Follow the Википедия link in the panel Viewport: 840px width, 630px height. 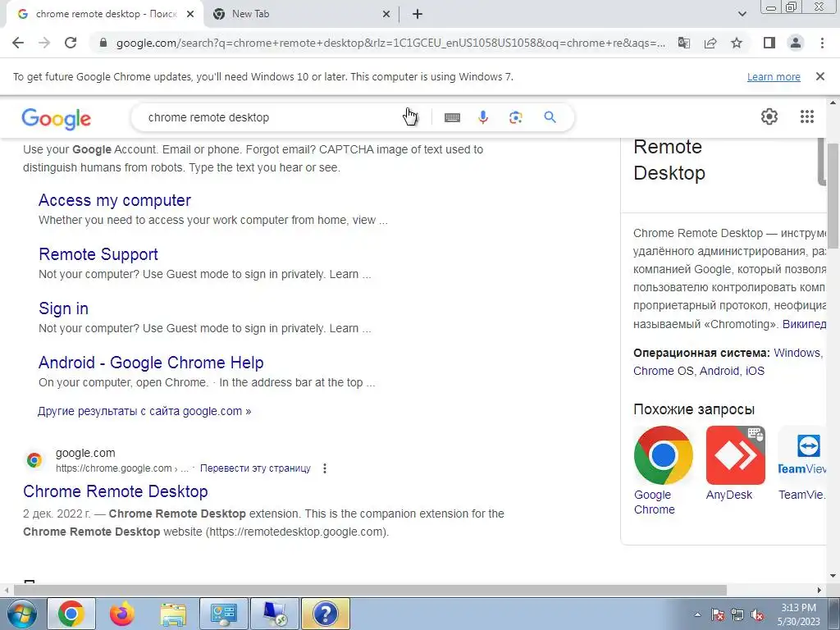click(804, 324)
